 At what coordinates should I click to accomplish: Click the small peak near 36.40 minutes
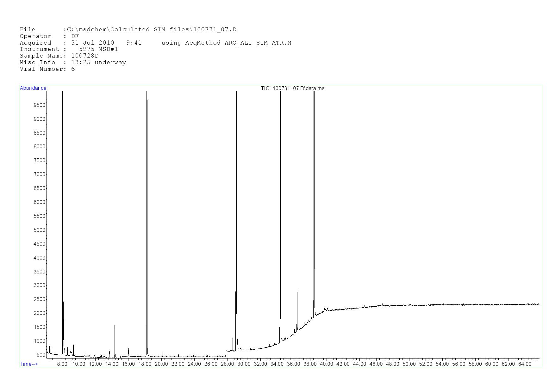(x=297, y=303)
